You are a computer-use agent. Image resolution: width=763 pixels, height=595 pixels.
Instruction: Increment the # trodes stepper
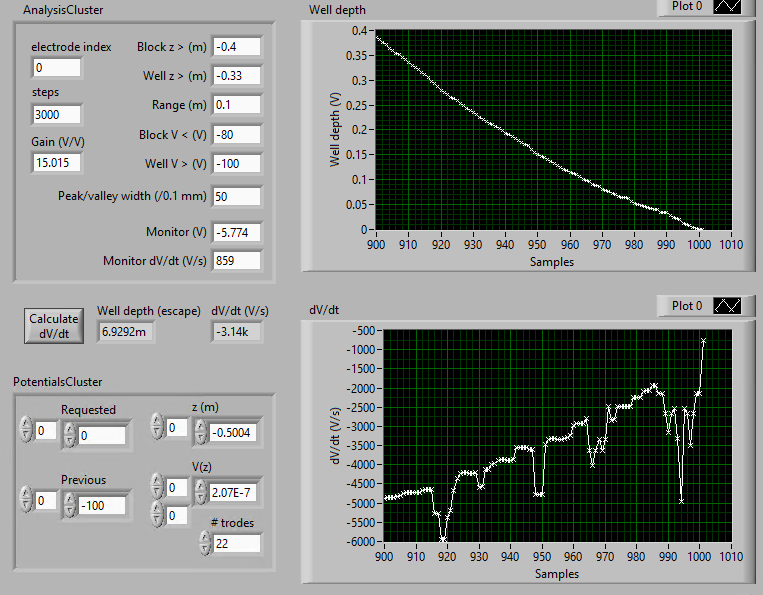(205, 537)
